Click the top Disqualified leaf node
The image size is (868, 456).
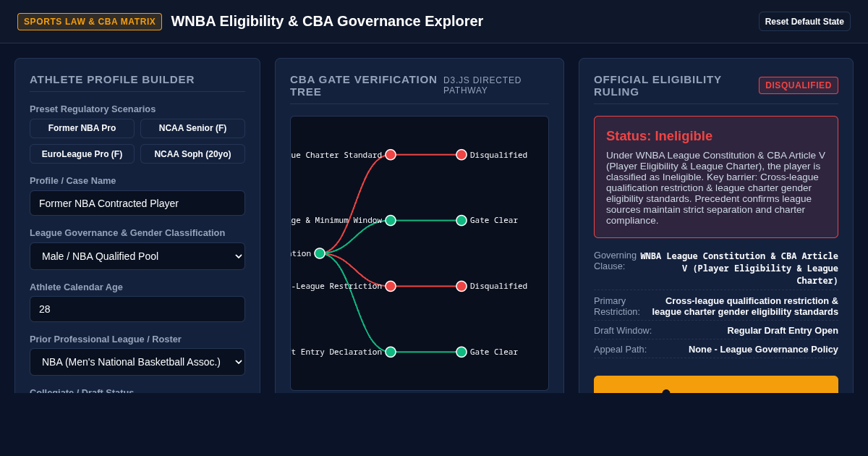coord(461,155)
